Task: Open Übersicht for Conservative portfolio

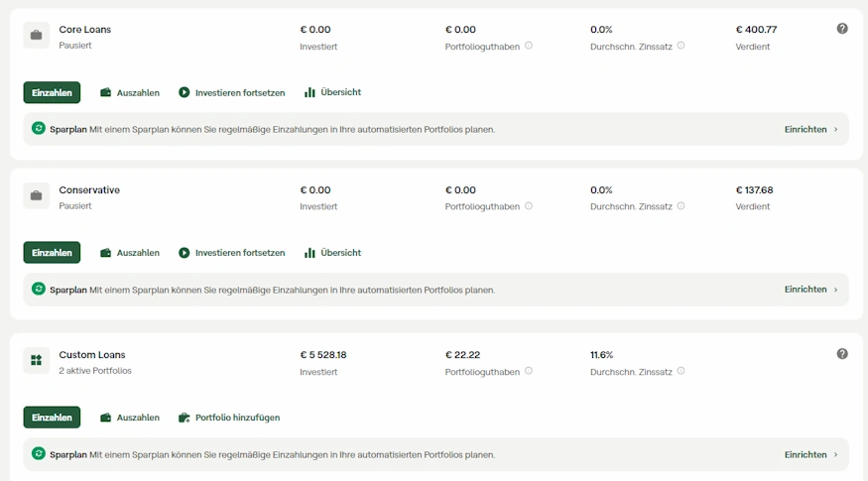Action: (332, 253)
